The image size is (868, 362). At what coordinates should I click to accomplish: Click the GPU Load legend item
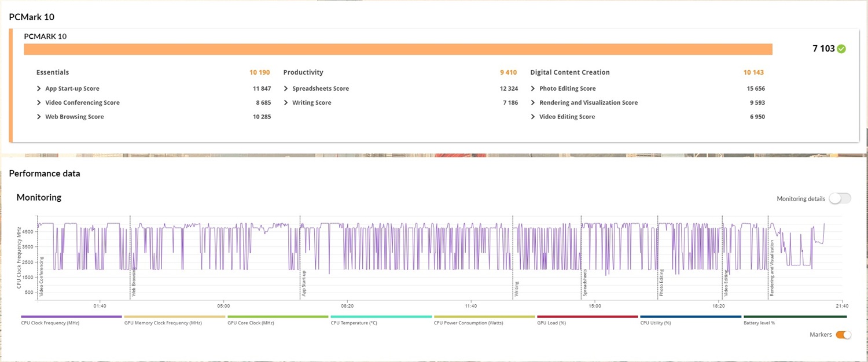point(587,317)
